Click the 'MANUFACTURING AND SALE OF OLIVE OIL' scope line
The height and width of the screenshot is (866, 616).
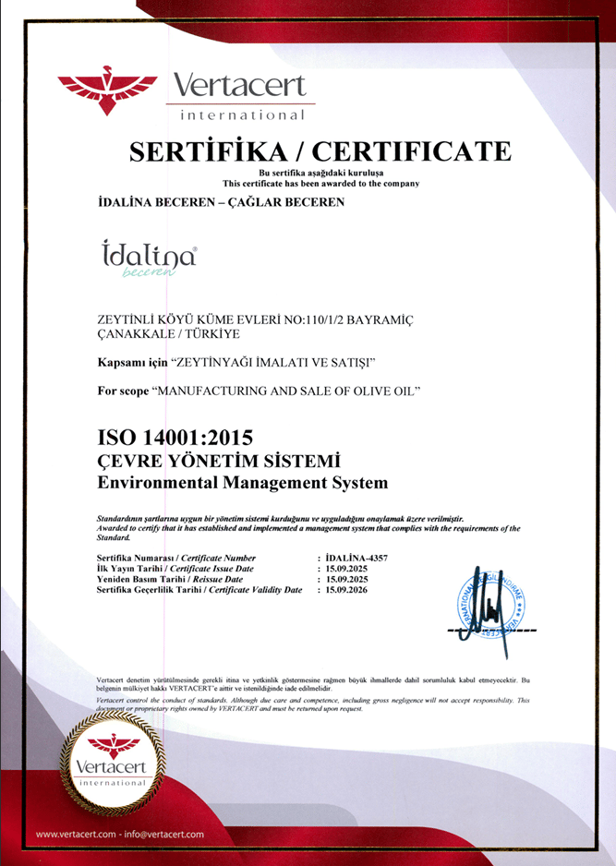pyautogui.click(x=260, y=391)
